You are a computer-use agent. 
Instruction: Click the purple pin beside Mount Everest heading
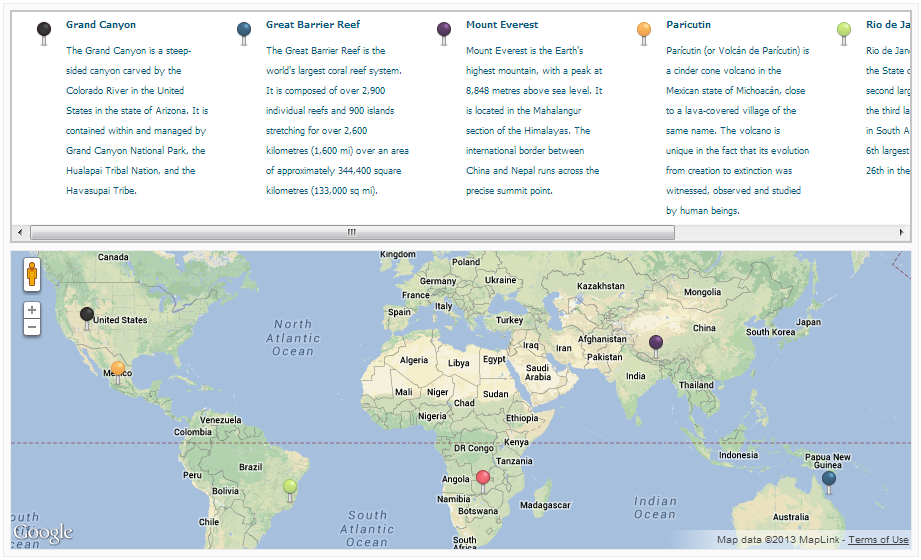pos(444,33)
